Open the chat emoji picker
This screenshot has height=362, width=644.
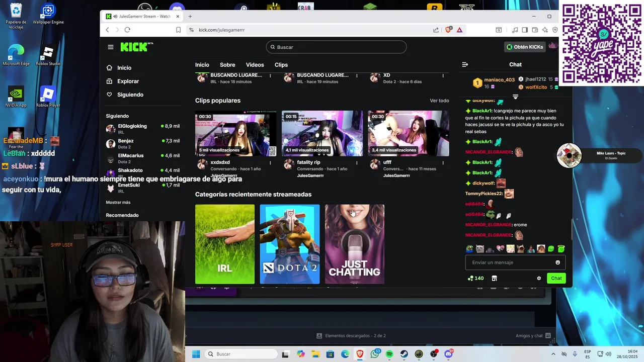557,262
